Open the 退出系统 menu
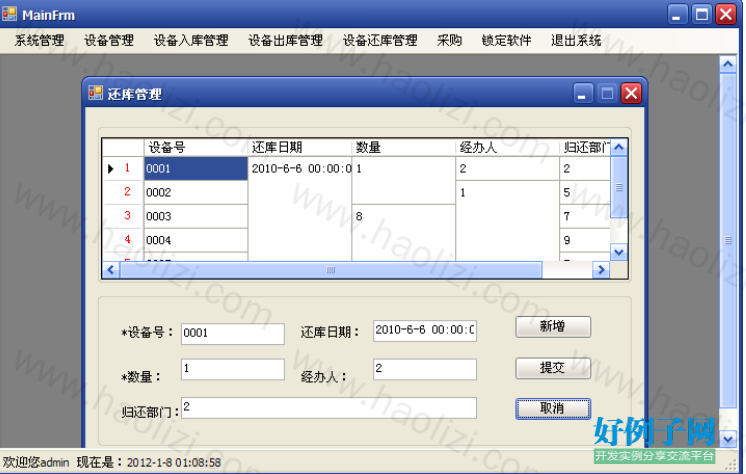Image resolution: width=746 pixels, height=474 pixels. (576, 40)
